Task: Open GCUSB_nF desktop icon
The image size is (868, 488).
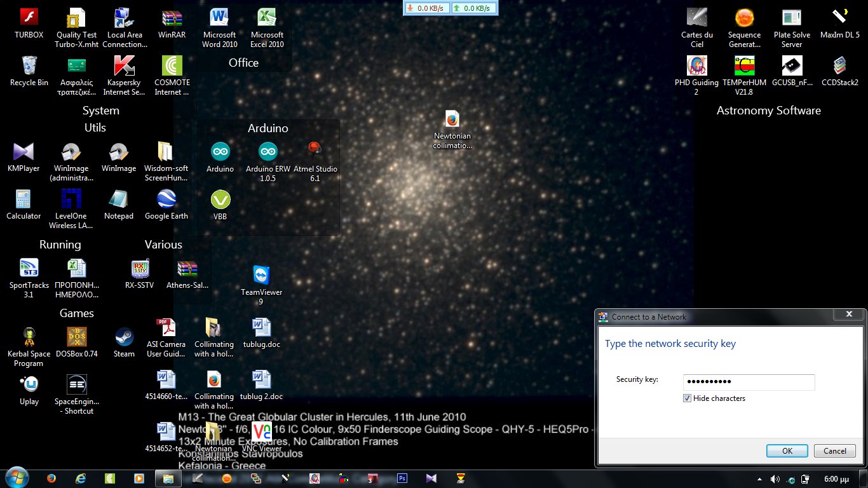Action: [x=792, y=71]
